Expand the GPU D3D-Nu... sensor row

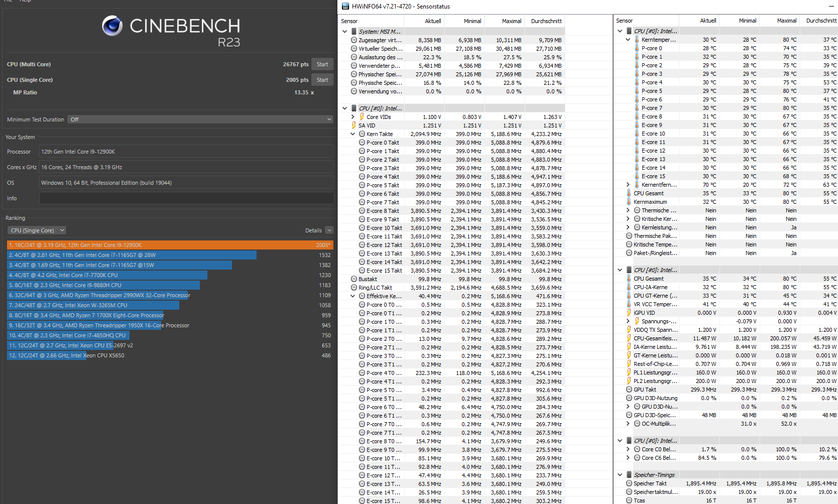[x=628, y=407]
